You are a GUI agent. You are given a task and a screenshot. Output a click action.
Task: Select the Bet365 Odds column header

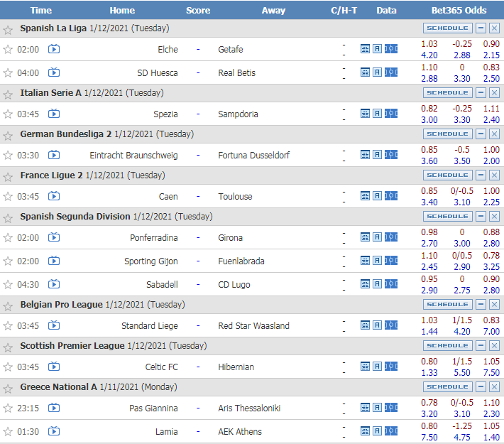[x=459, y=10]
